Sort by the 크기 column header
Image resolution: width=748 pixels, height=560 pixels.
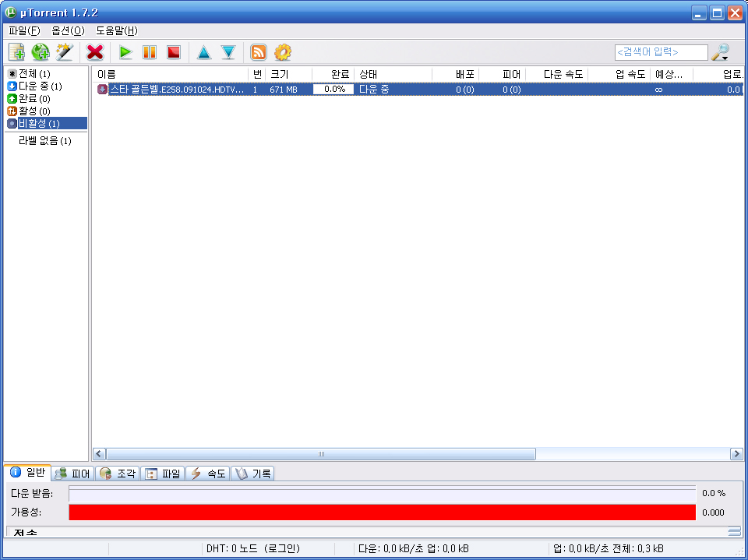pyautogui.click(x=288, y=74)
